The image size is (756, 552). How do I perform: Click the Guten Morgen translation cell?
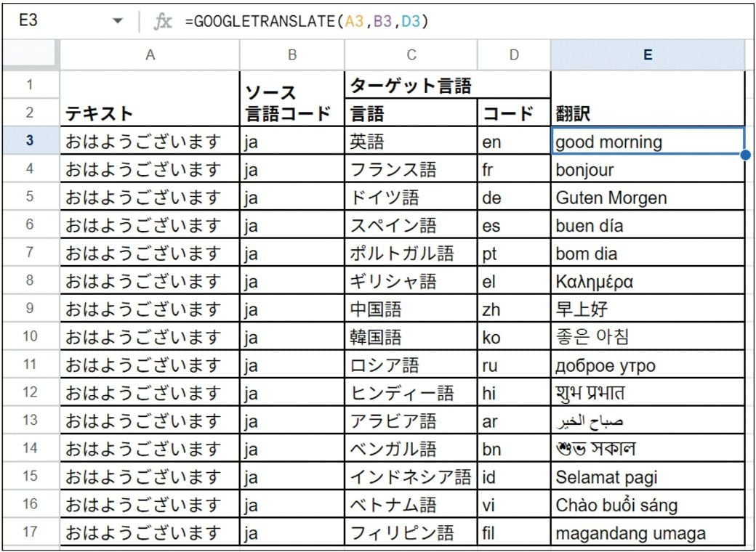click(647, 198)
